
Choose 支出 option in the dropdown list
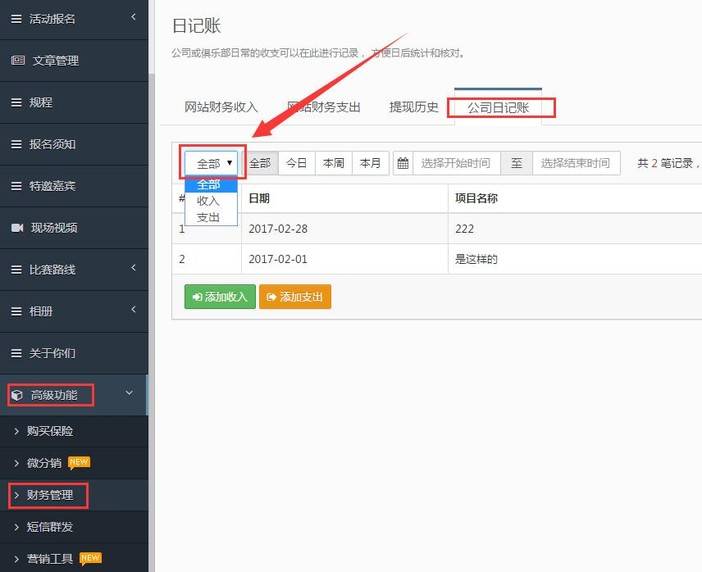click(209, 217)
